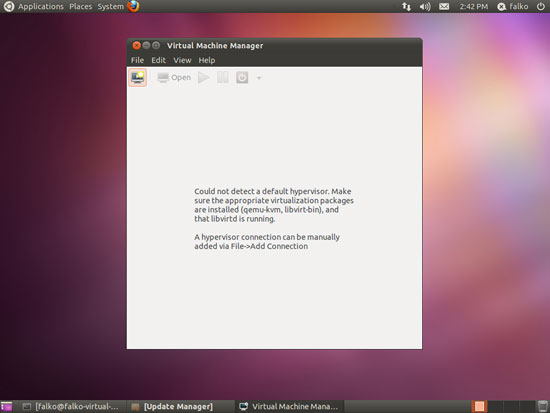Click the session power icon in panel
The height and width of the screenshot is (413, 550).
541,6
